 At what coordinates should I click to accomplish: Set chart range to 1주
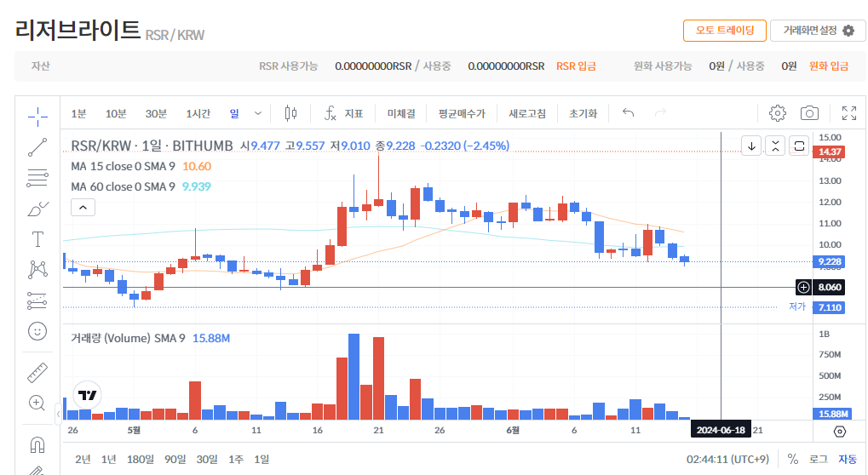coord(236,459)
